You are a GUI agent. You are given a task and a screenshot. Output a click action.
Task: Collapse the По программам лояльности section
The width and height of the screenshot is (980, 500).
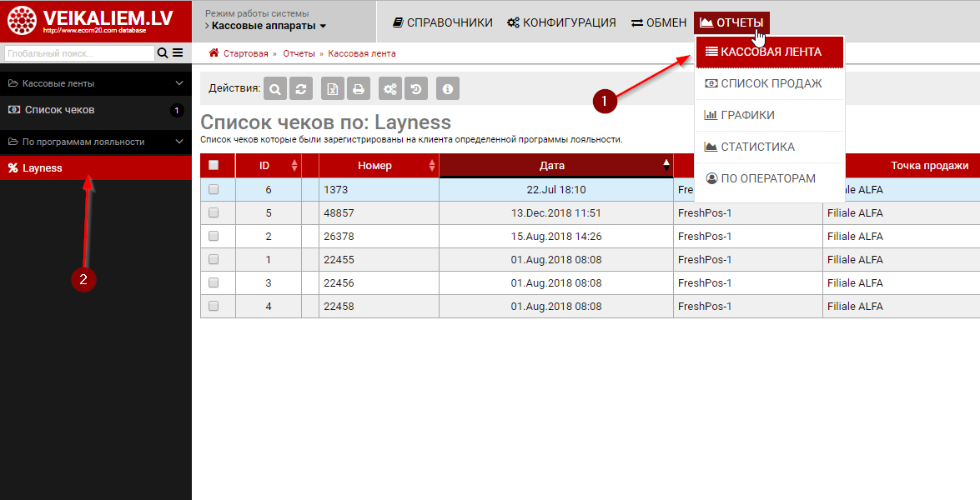pyautogui.click(x=178, y=142)
